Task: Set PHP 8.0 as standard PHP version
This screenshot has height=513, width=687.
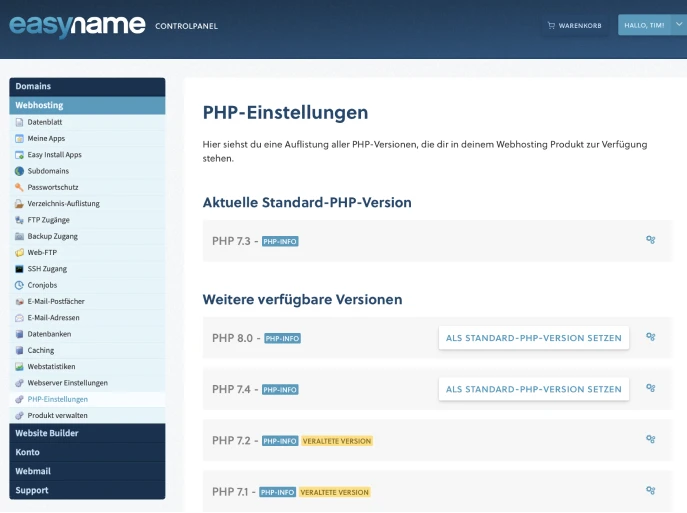Action: (x=533, y=338)
